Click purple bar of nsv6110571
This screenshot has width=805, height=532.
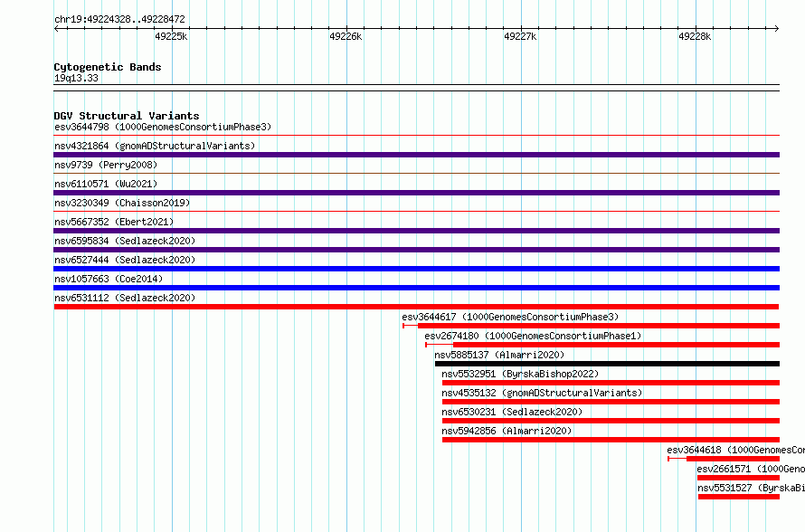[x=416, y=193]
